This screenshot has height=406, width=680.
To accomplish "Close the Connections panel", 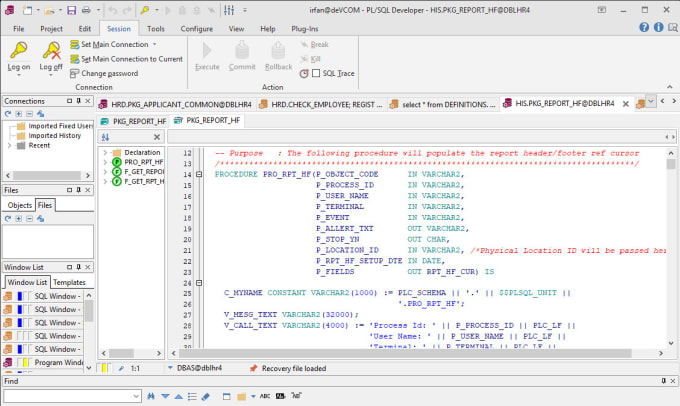I will (88, 101).
